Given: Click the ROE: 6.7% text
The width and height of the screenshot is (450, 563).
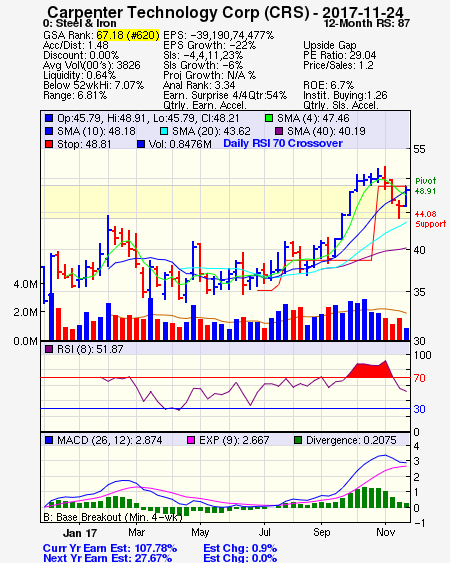Looking at the screenshot, I should point(328,85).
